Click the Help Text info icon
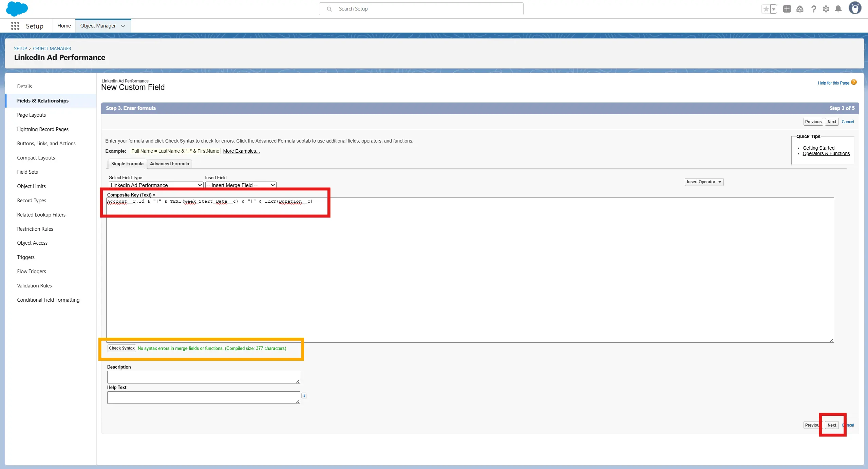This screenshot has height=469, width=868. (304, 395)
